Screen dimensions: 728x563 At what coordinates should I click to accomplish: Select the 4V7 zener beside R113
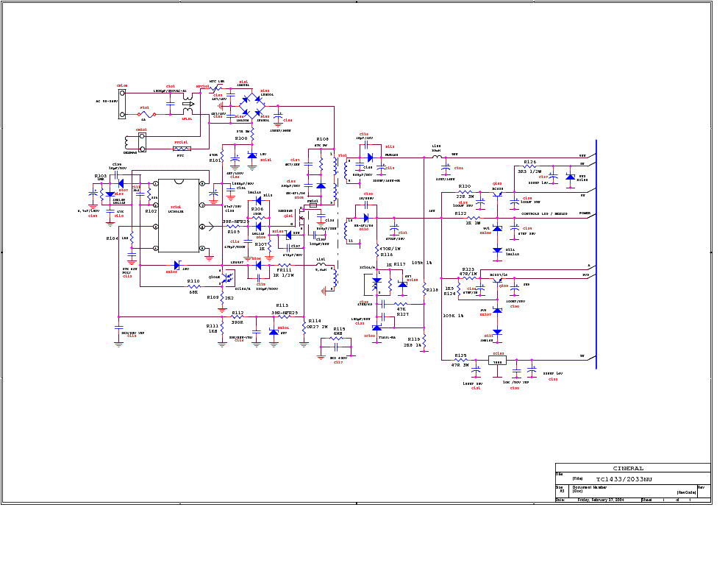coord(274,333)
